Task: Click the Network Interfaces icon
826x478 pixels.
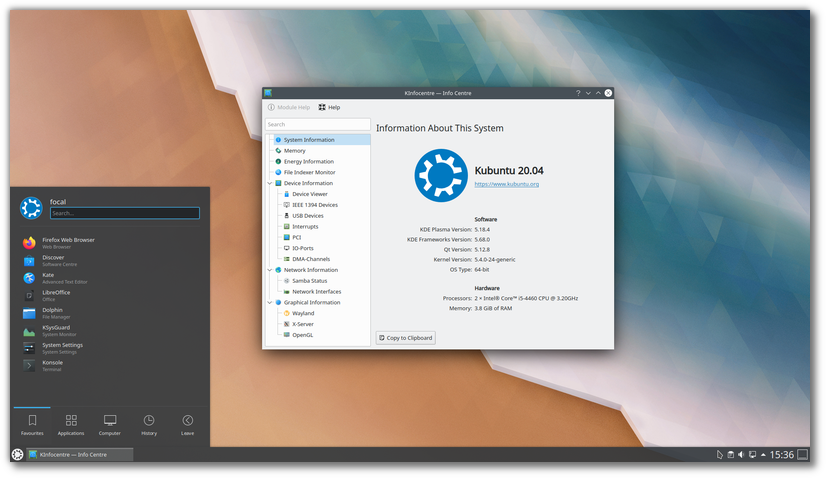Action: click(x=287, y=291)
